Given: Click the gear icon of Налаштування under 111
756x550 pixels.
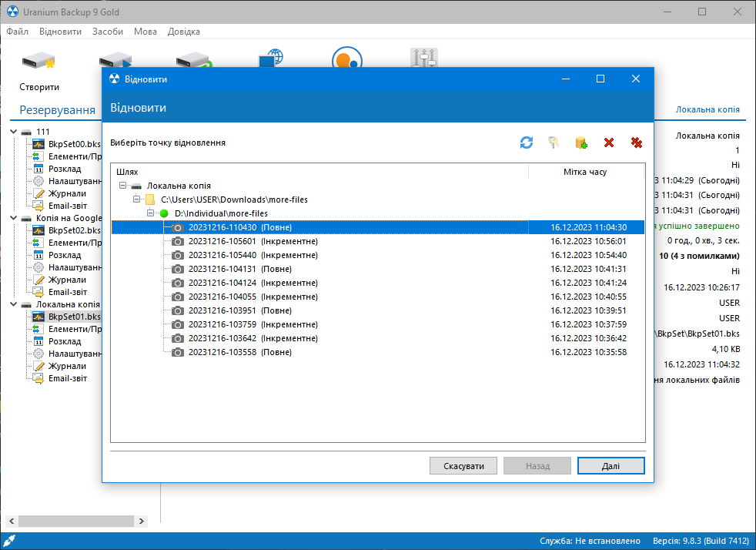Looking at the screenshot, I should [x=38, y=181].
